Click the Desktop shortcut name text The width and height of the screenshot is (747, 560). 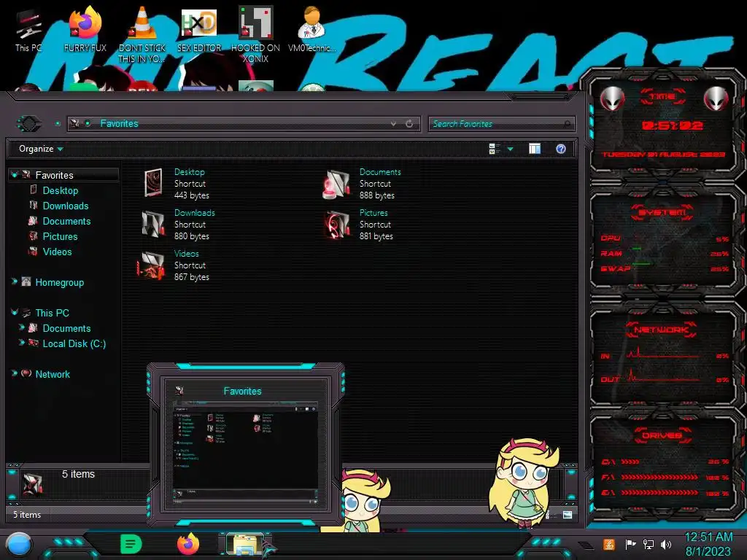(x=189, y=172)
